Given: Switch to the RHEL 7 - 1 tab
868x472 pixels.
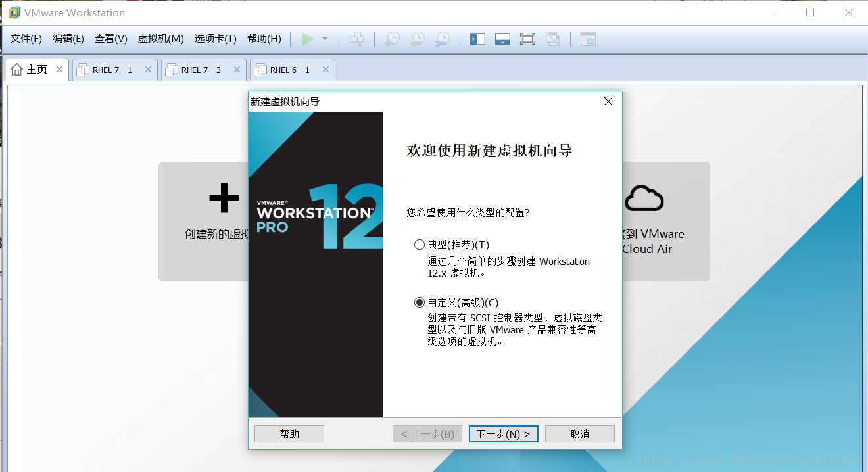Looking at the screenshot, I should click(114, 70).
